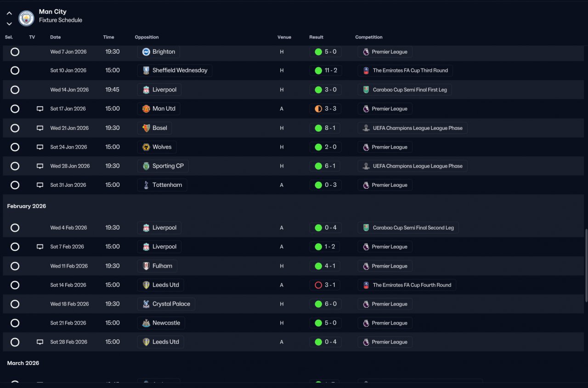Click the Liverpool badge in the 14 Jan row
The height and width of the screenshot is (388, 588).
[x=146, y=90]
